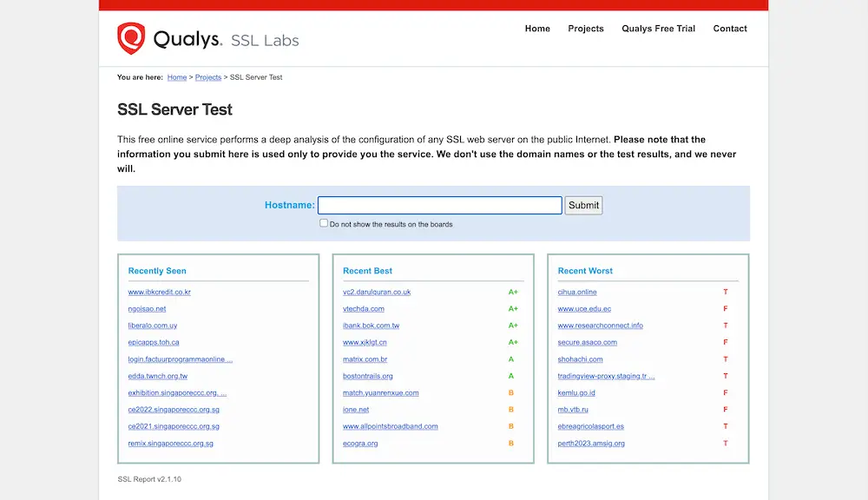Follow the Home breadcrumb link
Image resolution: width=868 pixels, height=500 pixels.
point(177,78)
